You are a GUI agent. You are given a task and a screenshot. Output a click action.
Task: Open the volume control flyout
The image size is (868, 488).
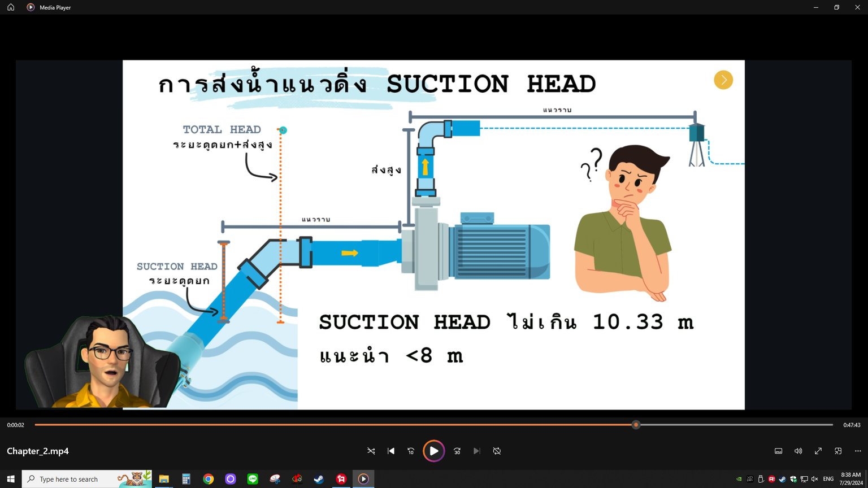click(x=798, y=451)
